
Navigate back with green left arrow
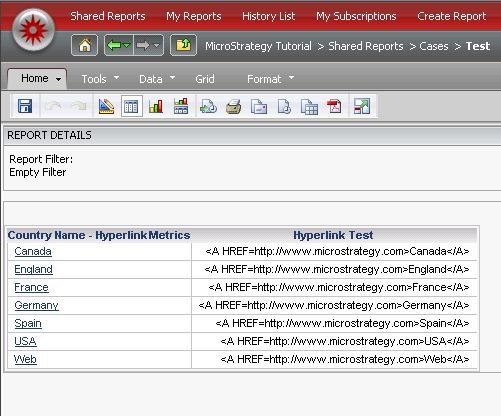pos(114,45)
